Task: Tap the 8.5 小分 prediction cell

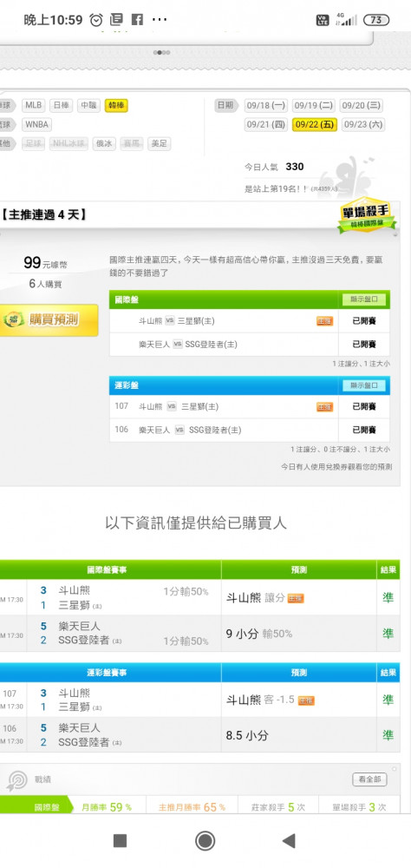Action: pyautogui.click(x=298, y=736)
